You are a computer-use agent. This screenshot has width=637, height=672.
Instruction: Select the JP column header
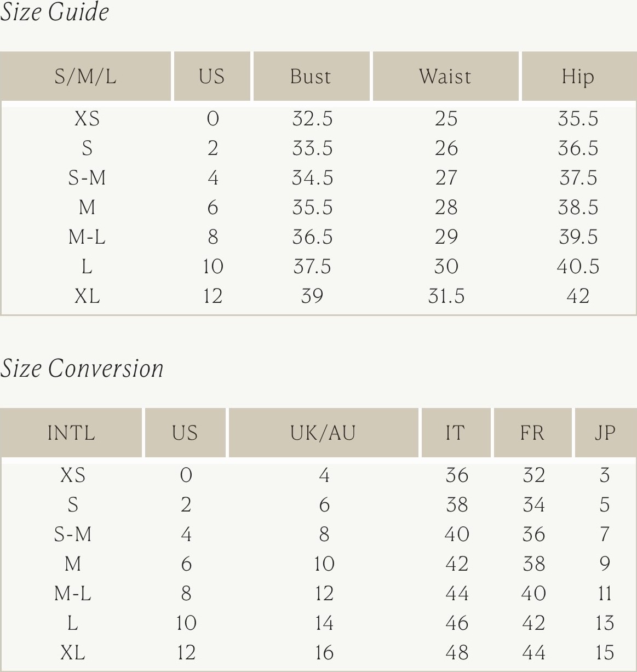click(x=605, y=433)
